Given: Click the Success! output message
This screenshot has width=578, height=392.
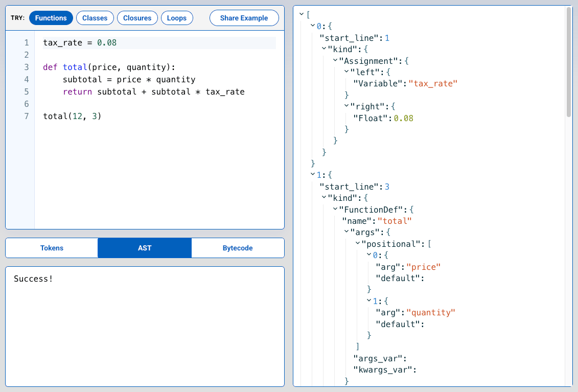Looking at the screenshot, I should pos(33,279).
